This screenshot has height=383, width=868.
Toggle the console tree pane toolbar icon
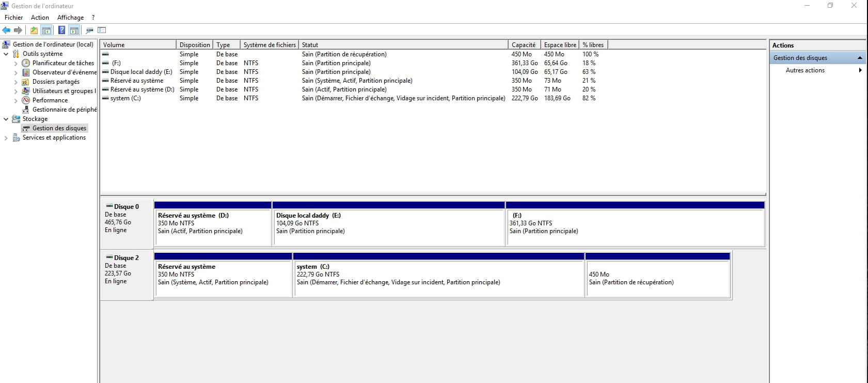point(46,30)
